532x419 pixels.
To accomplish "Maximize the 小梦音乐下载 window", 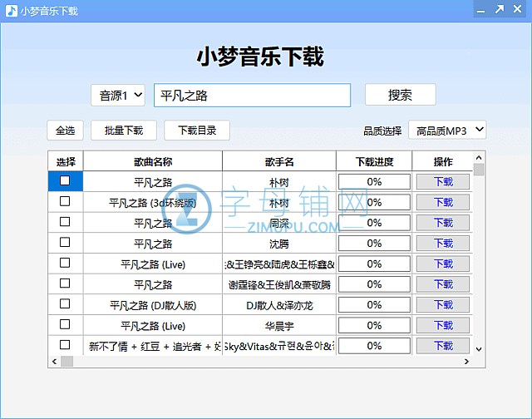I will pyautogui.click(x=500, y=10).
